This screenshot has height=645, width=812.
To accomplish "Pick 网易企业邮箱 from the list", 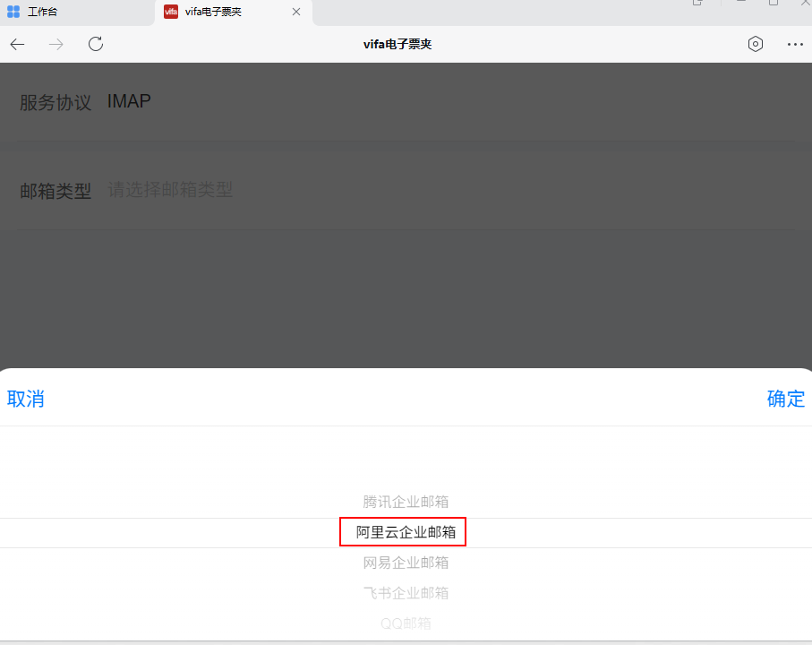I will pos(406,563).
